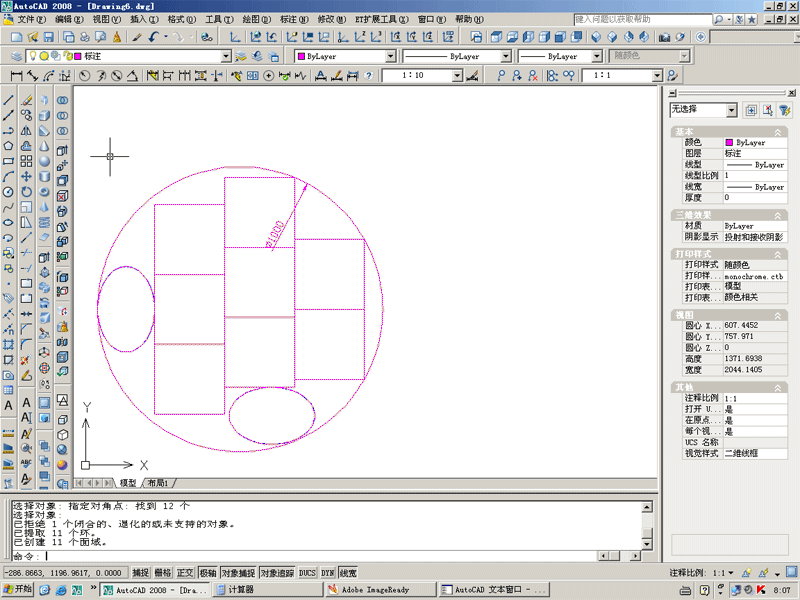Open the ByLayer linetype dropdown in toolbar
800x600 pixels.
506,56
